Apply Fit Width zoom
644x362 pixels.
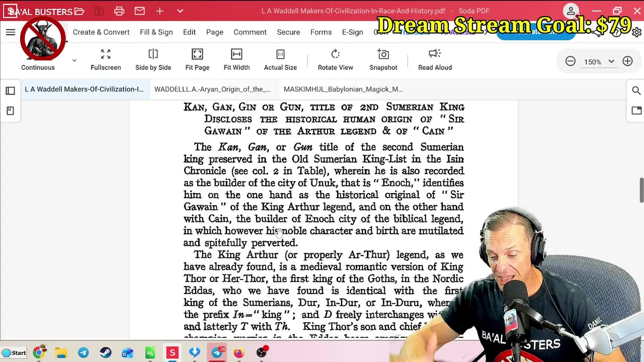pos(236,59)
